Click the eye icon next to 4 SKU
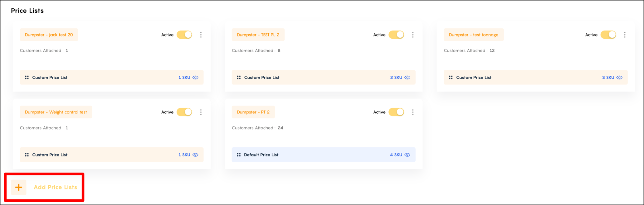The image size is (644, 205). point(407,155)
